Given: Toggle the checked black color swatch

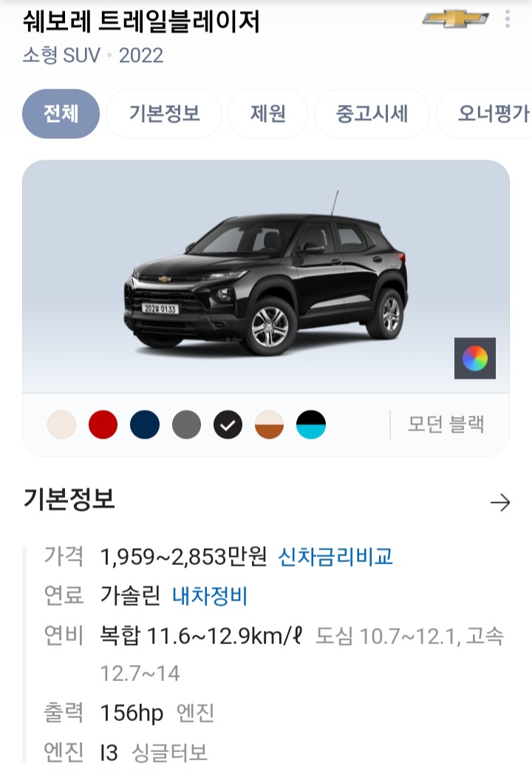Looking at the screenshot, I should point(228,424).
